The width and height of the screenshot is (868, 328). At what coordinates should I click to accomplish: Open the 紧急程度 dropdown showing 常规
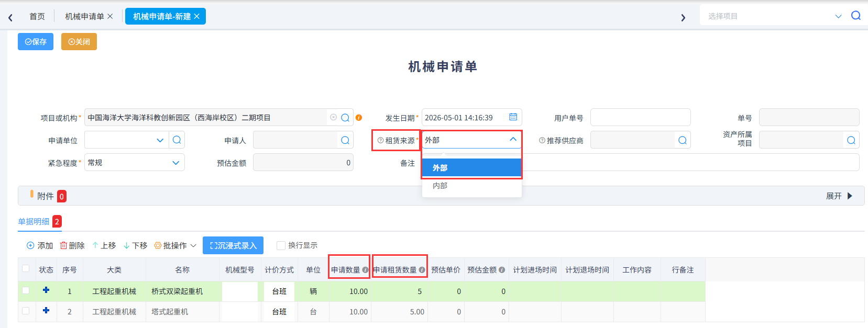coord(176,163)
